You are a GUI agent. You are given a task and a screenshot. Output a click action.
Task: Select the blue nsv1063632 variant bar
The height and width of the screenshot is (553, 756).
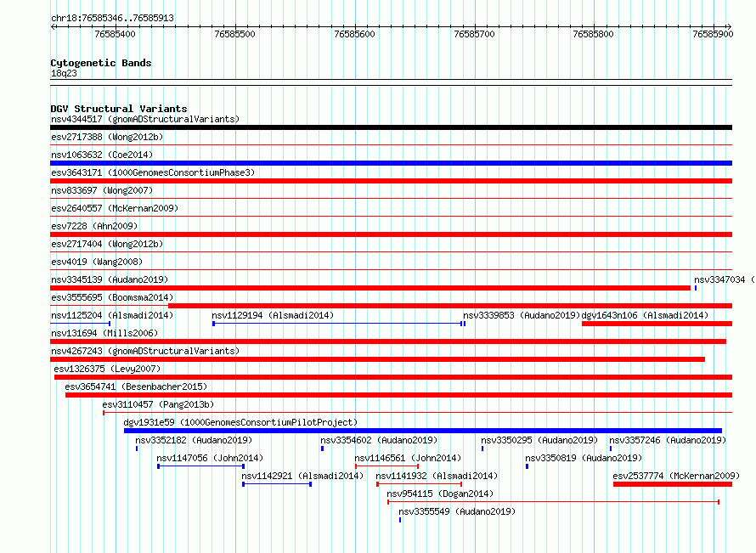point(391,163)
